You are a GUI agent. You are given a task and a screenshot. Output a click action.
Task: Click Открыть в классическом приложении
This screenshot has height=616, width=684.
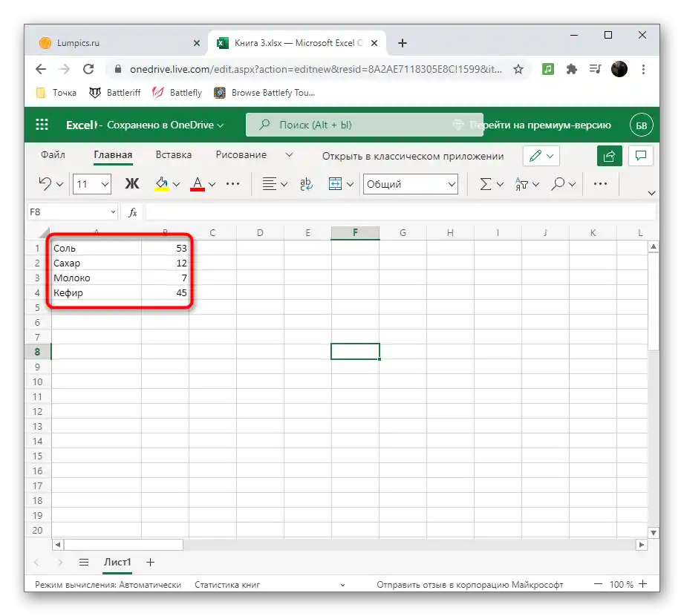[x=413, y=156]
